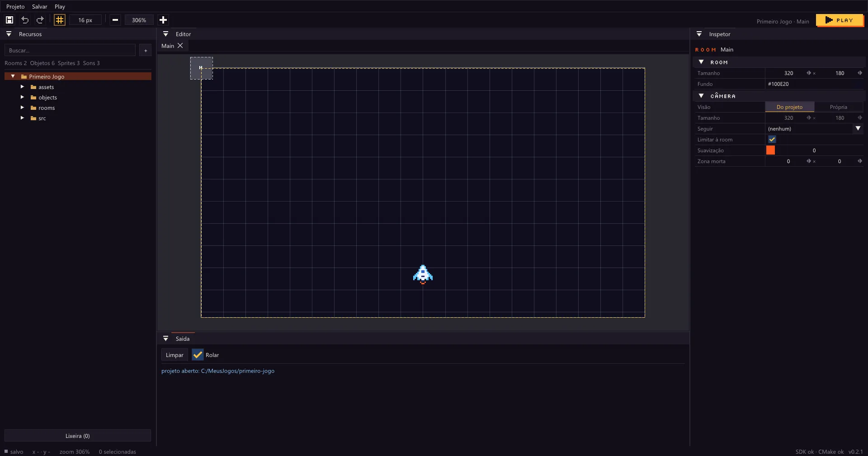Click the Limpar output button
The width and height of the screenshot is (868, 456).
pos(175,355)
